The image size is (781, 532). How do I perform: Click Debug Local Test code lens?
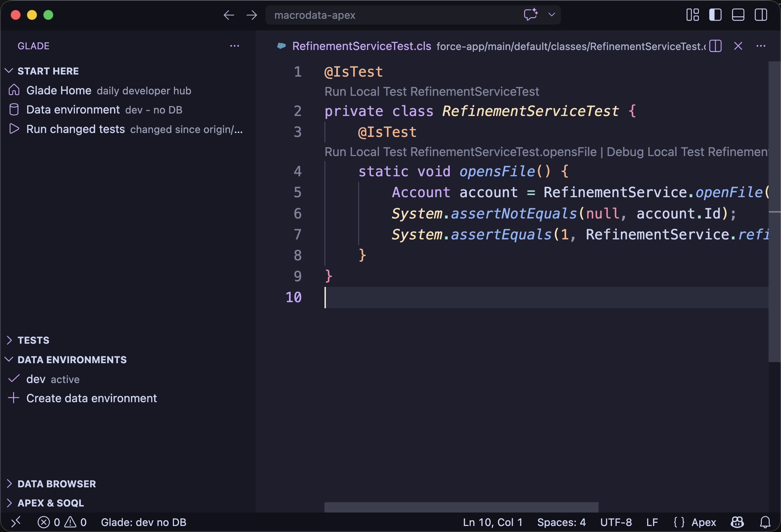click(x=687, y=152)
